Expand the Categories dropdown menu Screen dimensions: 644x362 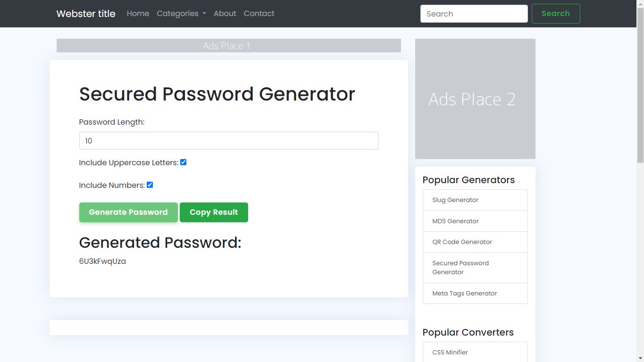coord(181,14)
